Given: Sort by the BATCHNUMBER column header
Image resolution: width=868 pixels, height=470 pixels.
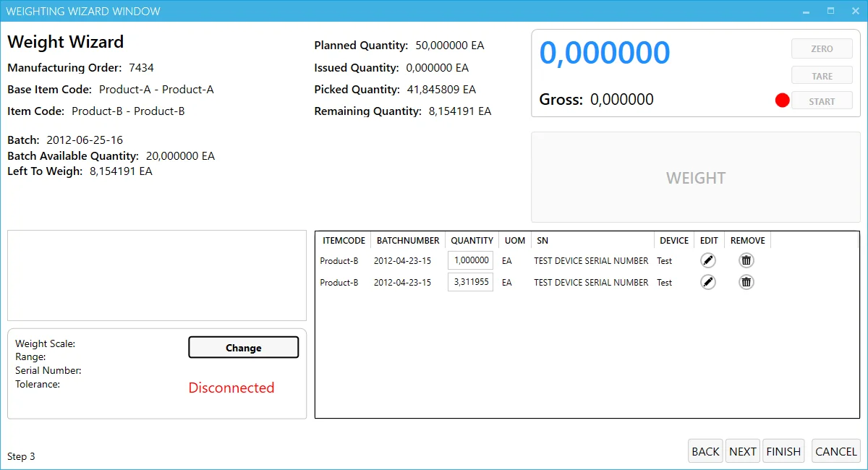Looking at the screenshot, I should (408, 240).
